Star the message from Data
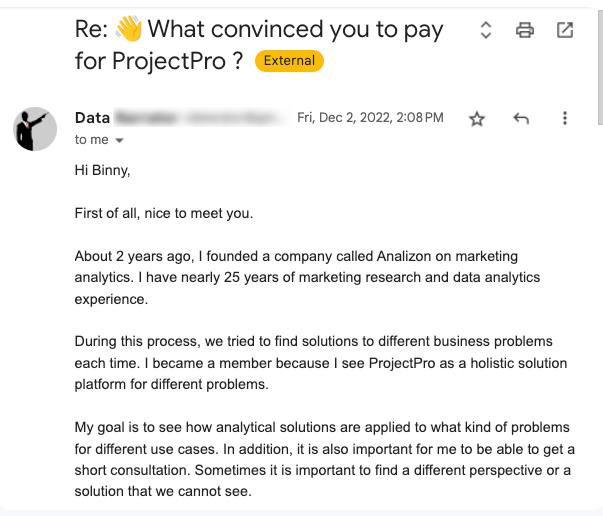This screenshot has height=516, width=603. [x=477, y=119]
